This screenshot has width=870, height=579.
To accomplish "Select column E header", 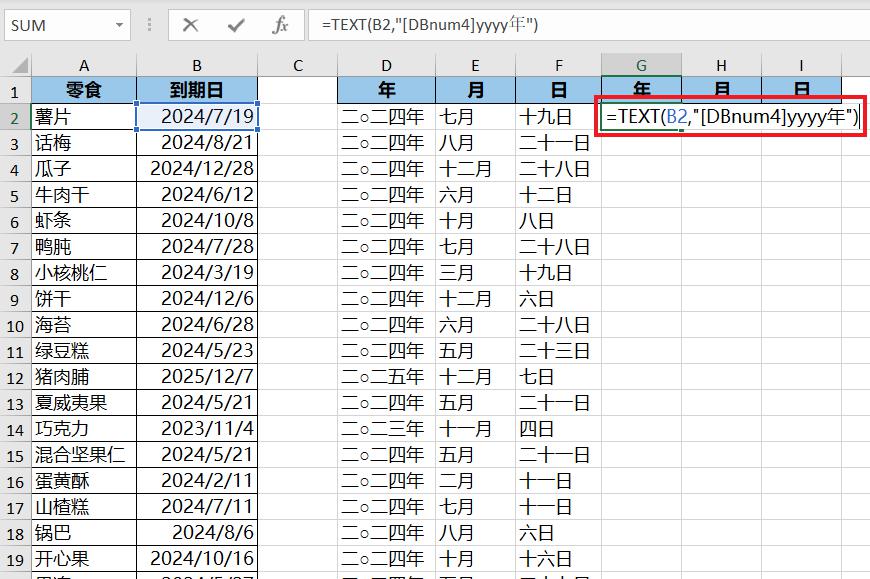I will tap(476, 65).
